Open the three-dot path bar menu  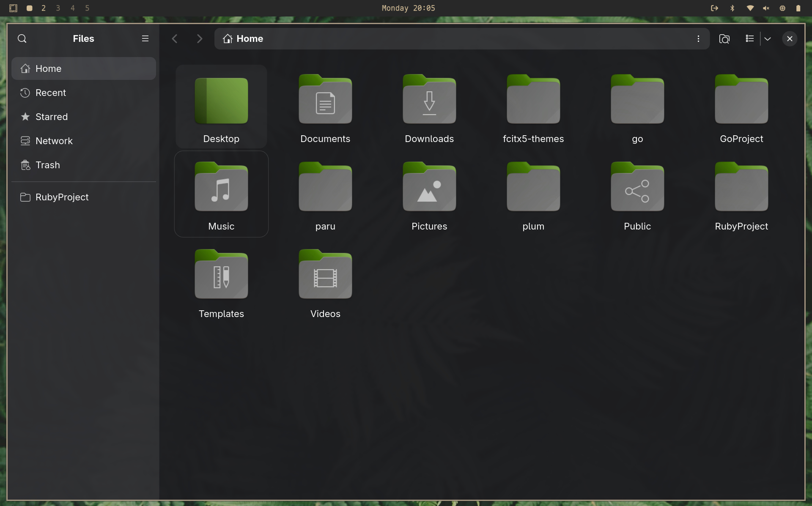pos(698,39)
